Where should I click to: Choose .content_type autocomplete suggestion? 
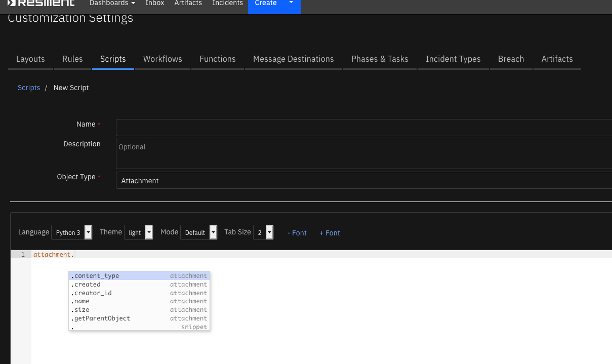pos(139,276)
